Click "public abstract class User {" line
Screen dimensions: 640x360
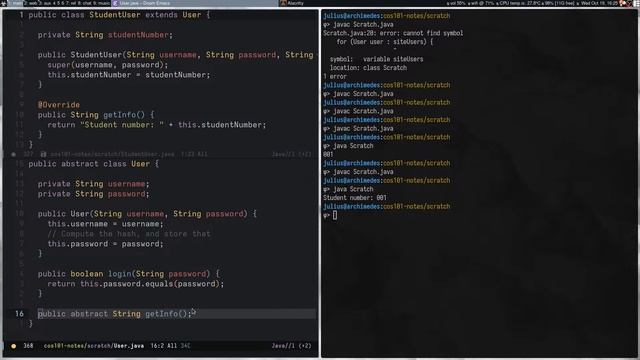[x=93, y=164]
